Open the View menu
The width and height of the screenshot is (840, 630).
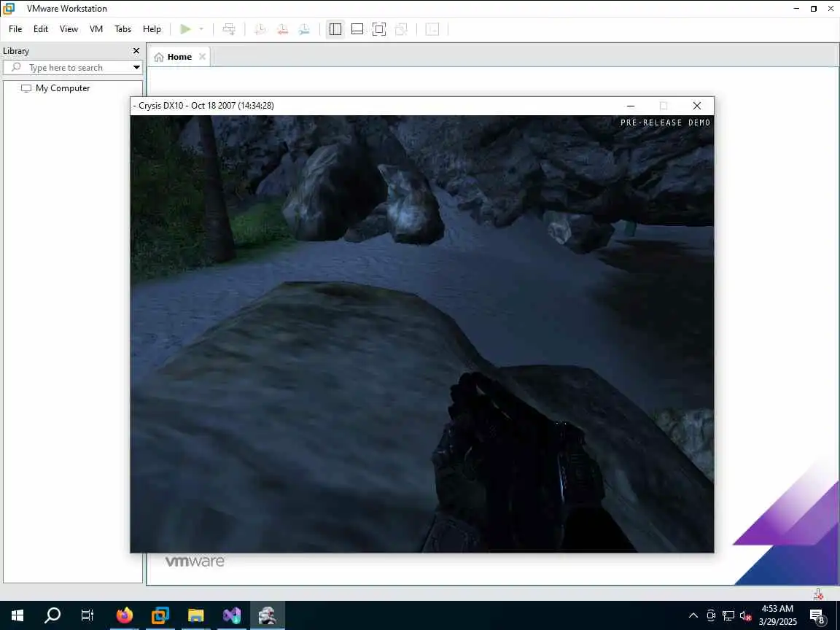point(69,29)
